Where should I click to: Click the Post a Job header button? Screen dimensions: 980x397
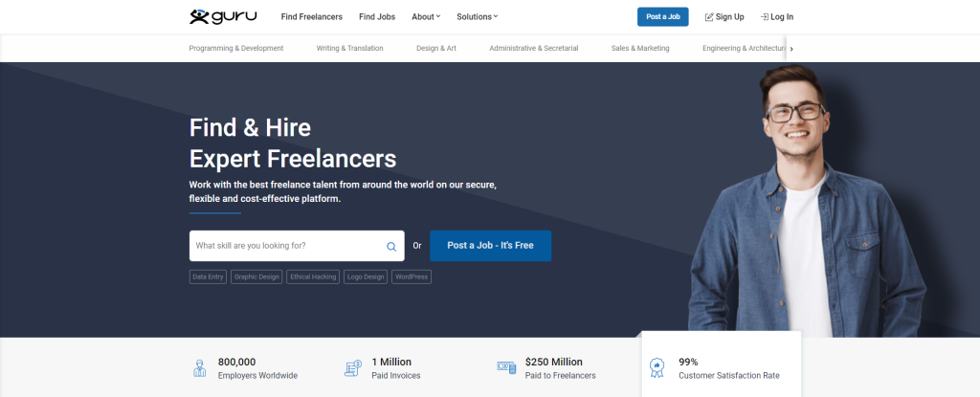[x=662, y=17]
